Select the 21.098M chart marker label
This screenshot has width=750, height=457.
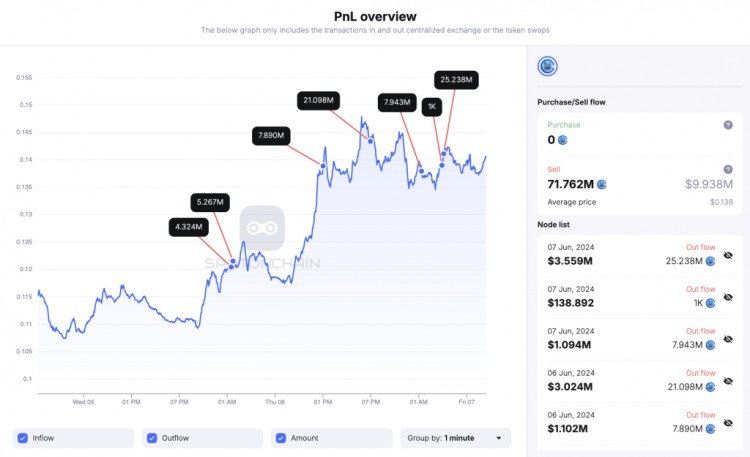point(318,100)
